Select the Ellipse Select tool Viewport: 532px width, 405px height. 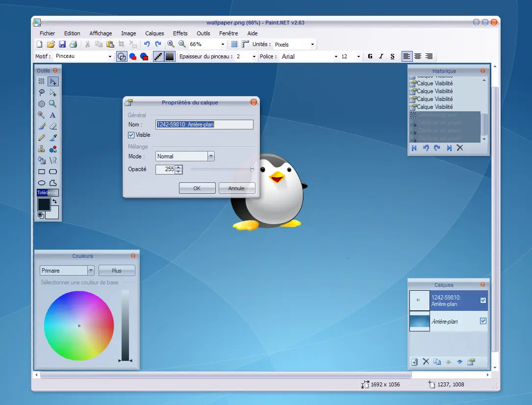[x=41, y=104]
